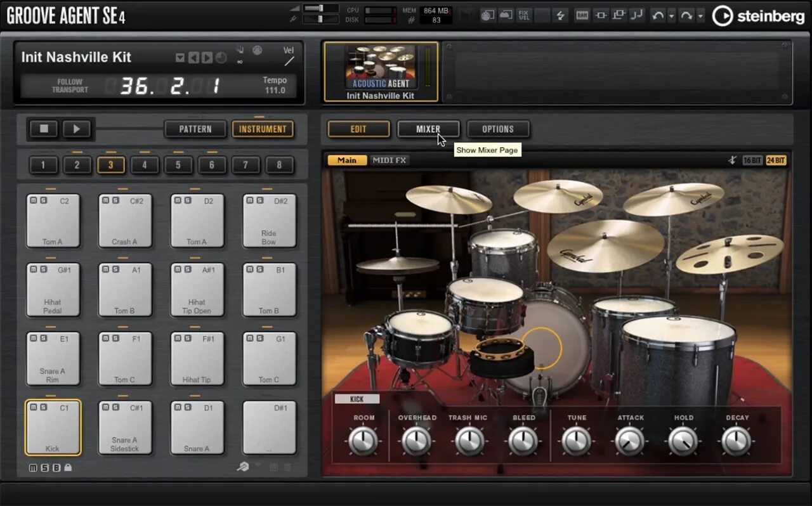Click the Tempo value 111.0
Image resolution: width=812 pixels, height=506 pixels.
pos(275,91)
